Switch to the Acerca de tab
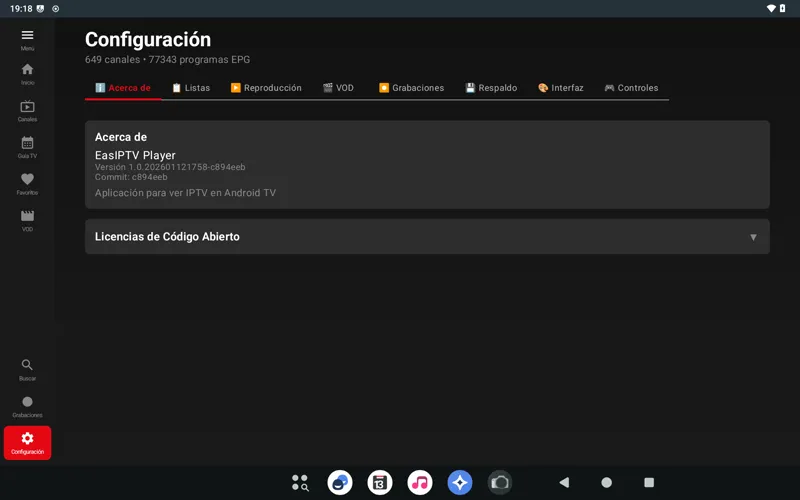800x500 pixels. click(x=123, y=88)
